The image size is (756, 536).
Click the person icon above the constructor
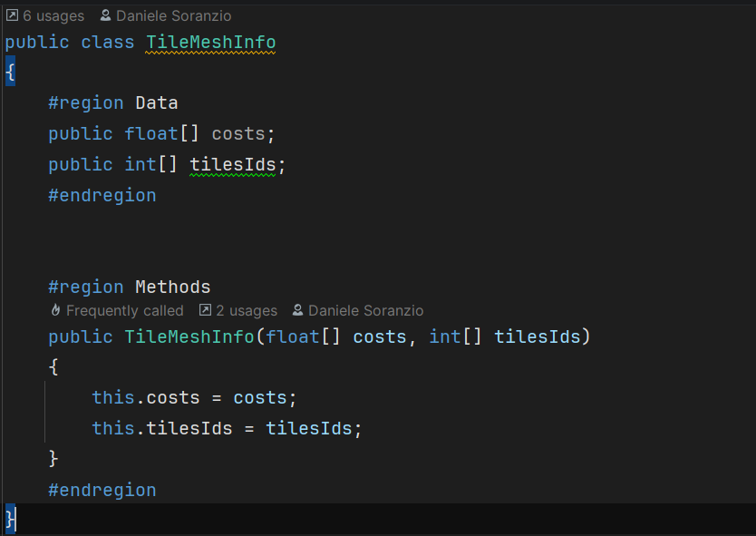[x=298, y=311]
